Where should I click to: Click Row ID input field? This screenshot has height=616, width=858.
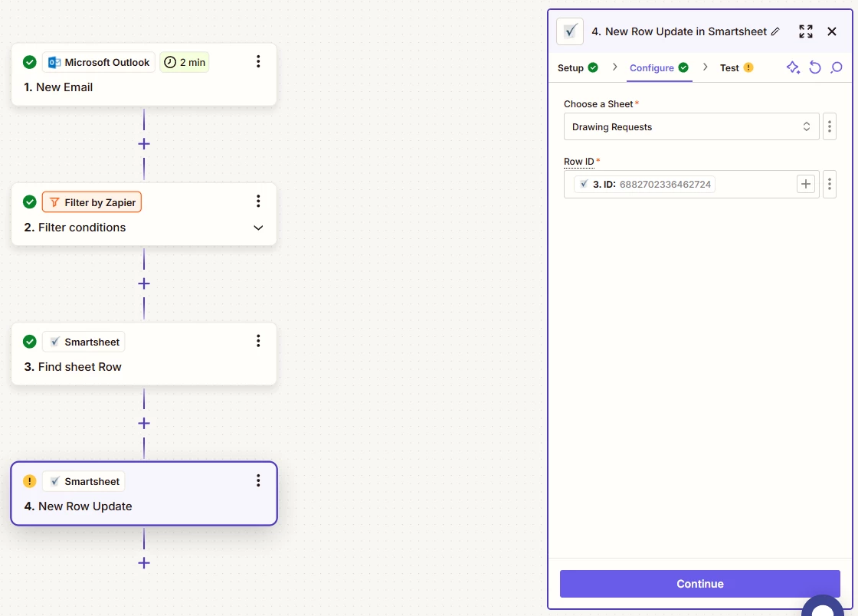click(691, 185)
